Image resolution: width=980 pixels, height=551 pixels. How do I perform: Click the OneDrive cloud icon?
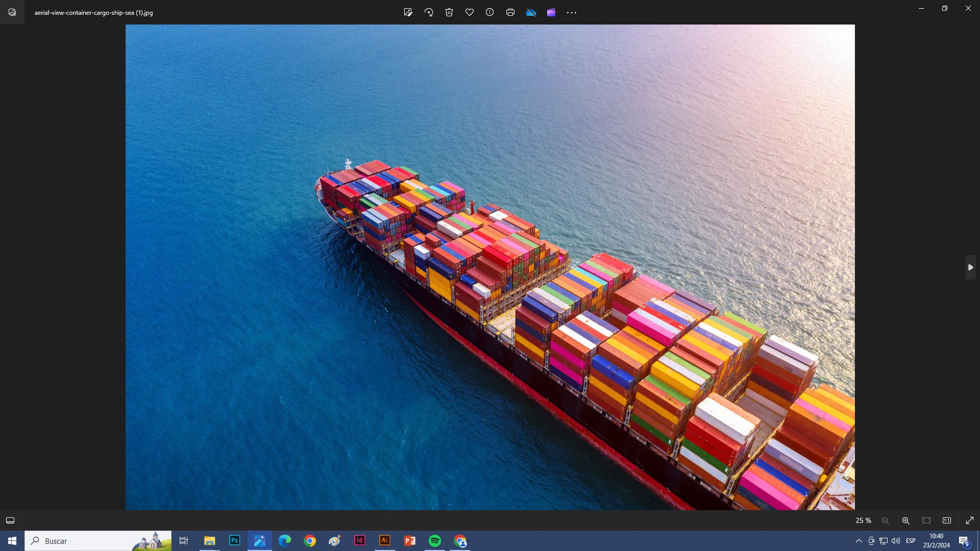[x=531, y=12]
